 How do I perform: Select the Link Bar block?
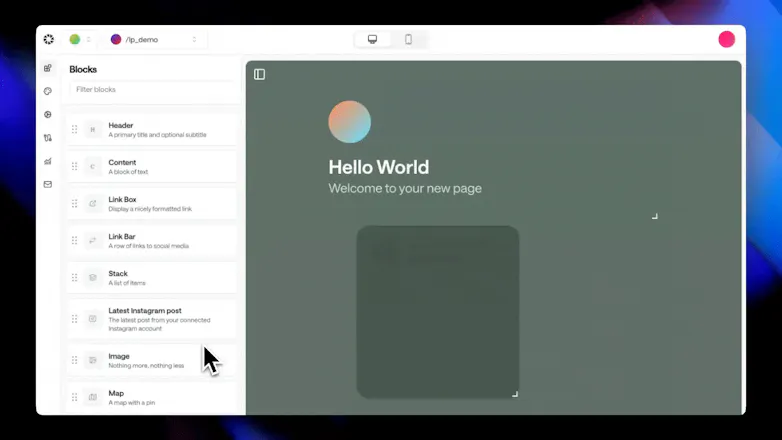[x=152, y=241]
